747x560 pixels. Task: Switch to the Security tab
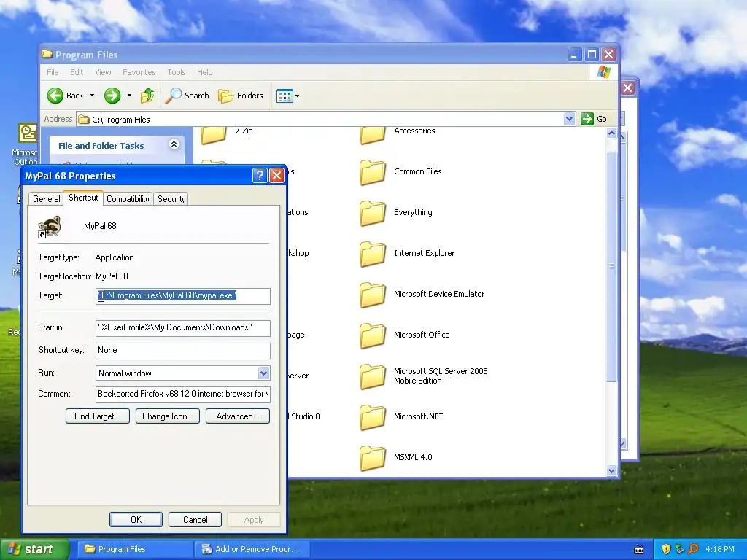pyautogui.click(x=171, y=199)
